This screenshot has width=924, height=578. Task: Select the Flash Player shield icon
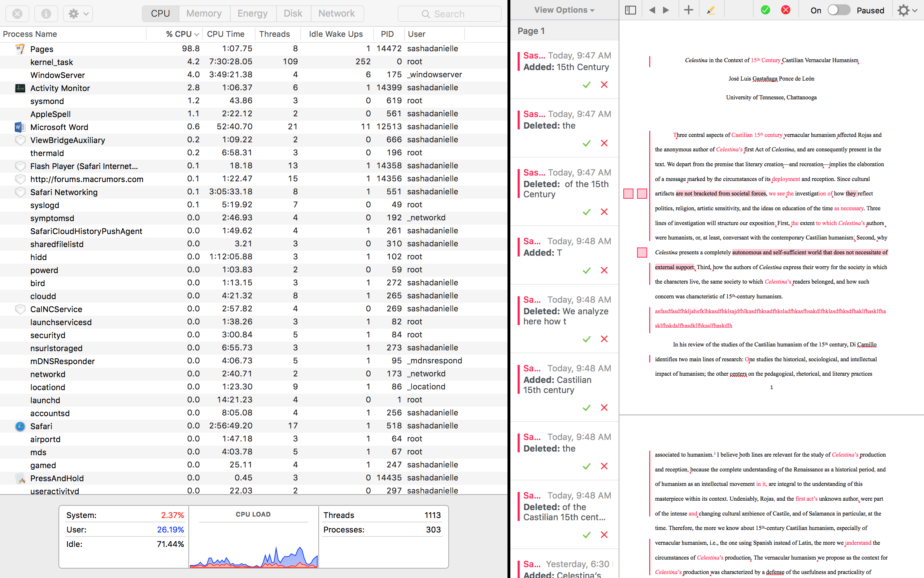[20, 166]
